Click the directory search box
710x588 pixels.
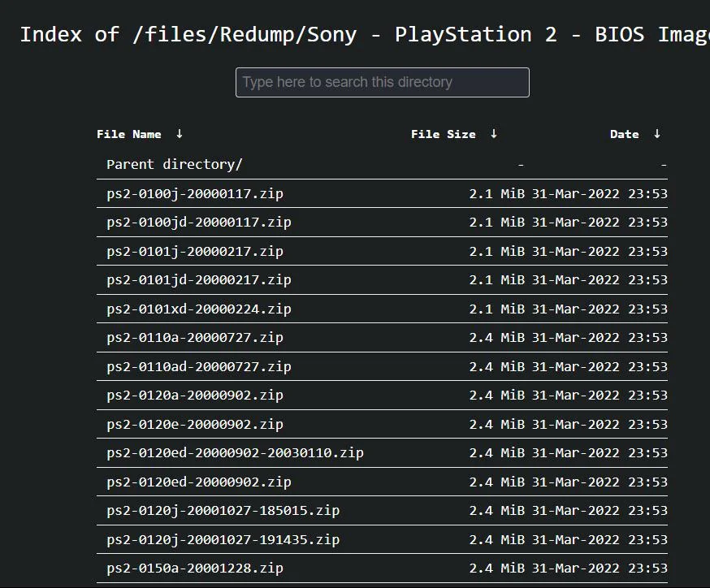pyautogui.click(x=382, y=82)
